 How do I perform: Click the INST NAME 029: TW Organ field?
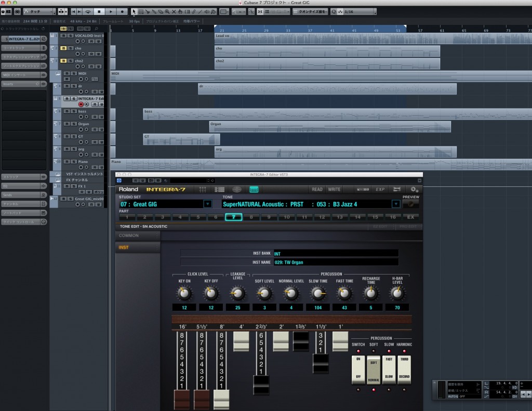tap(336, 262)
